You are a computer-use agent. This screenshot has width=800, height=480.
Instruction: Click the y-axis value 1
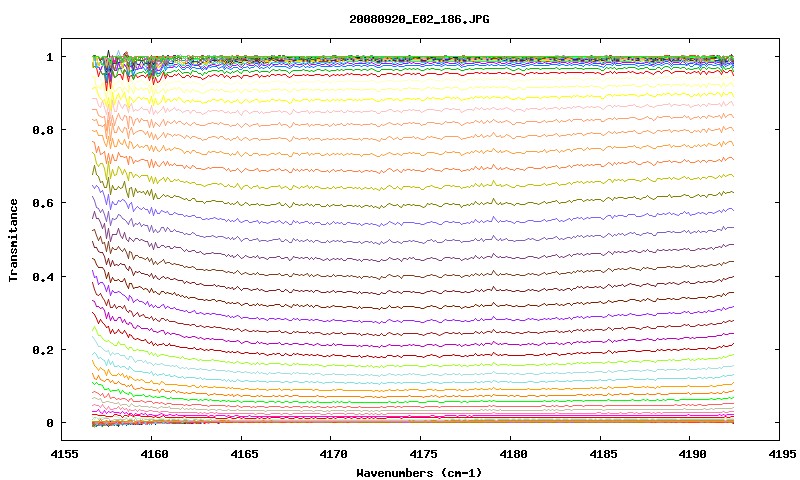tap(49, 57)
